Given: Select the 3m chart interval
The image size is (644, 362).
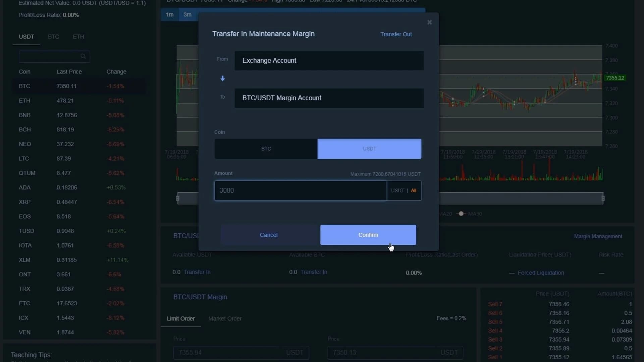Looking at the screenshot, I should (x=187, y=14).
